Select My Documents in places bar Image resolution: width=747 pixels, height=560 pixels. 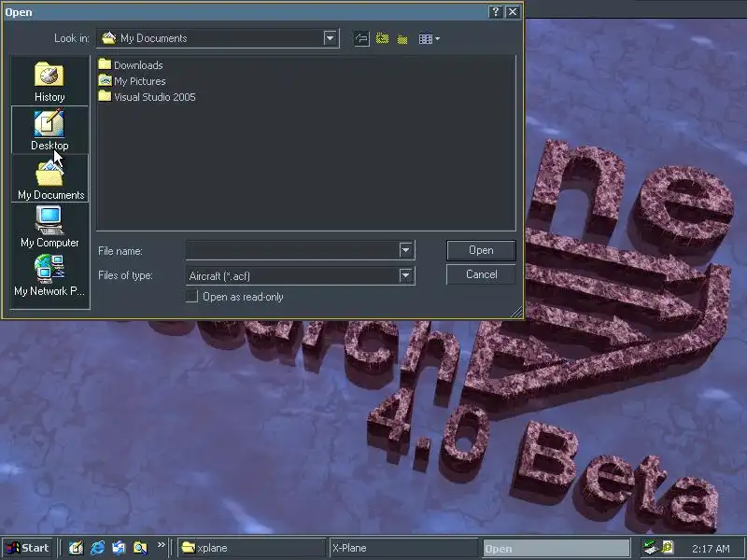(x=49, y=178)
